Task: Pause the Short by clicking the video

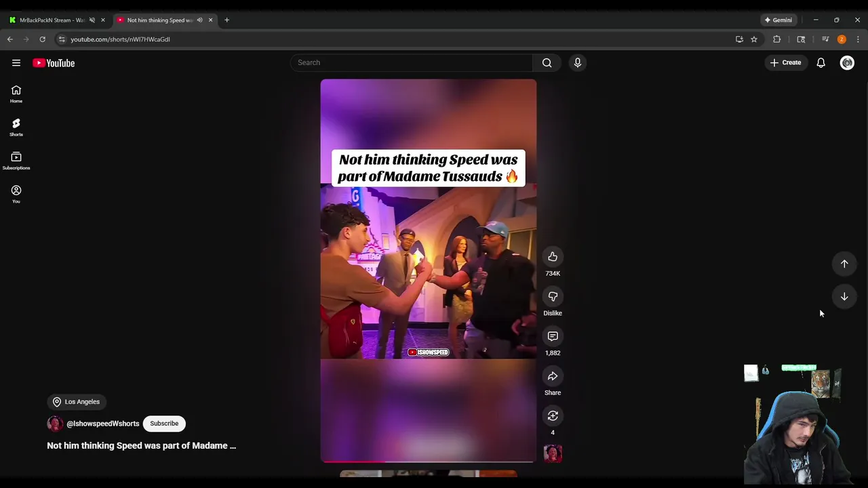Action: point(429,271)
